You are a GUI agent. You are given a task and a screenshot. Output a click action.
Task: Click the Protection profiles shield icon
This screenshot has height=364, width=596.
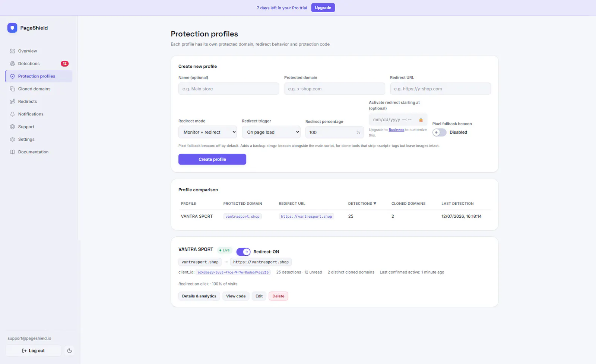tap(12, 76)
